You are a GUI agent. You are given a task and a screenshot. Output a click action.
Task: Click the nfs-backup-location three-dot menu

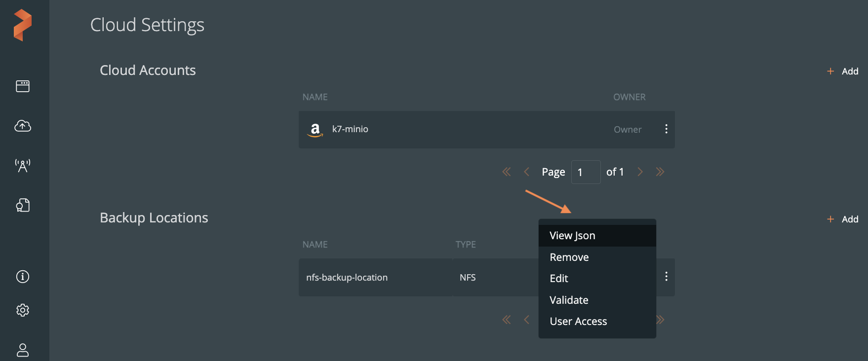coord(666,277)
